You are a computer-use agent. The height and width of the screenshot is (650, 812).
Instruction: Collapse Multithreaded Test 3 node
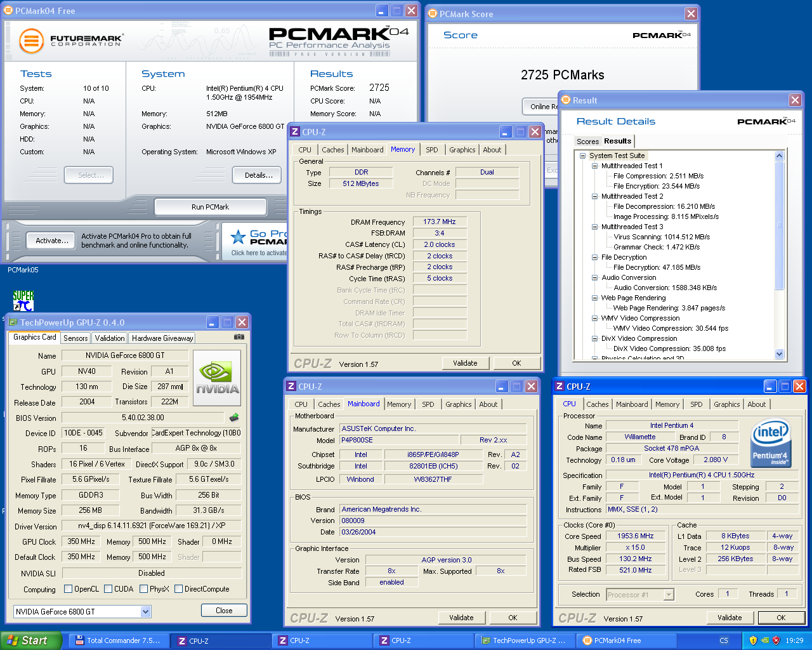(x=594, y=227)
